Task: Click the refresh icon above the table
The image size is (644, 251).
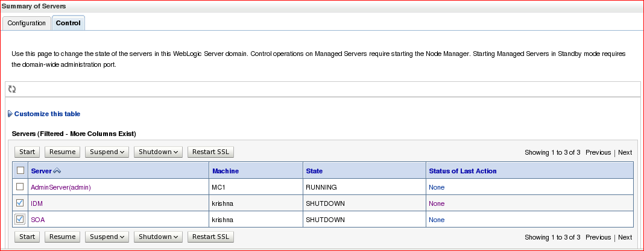Action: pos(12,89)
